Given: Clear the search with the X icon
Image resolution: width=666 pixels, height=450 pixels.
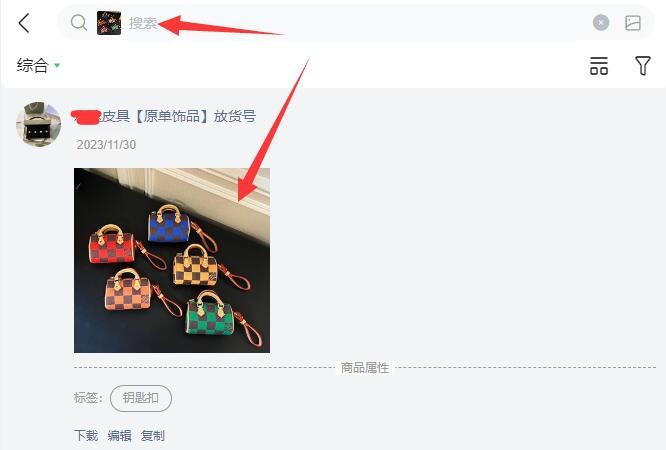Looking at the screenshot, I should click(601, 23).
